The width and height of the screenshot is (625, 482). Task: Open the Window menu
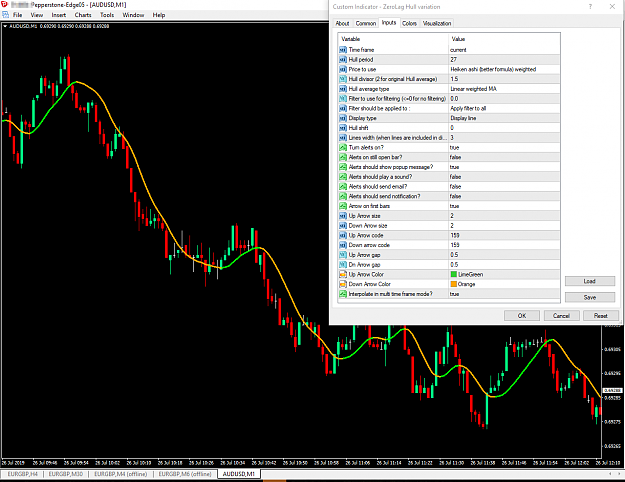coord(133,15)
